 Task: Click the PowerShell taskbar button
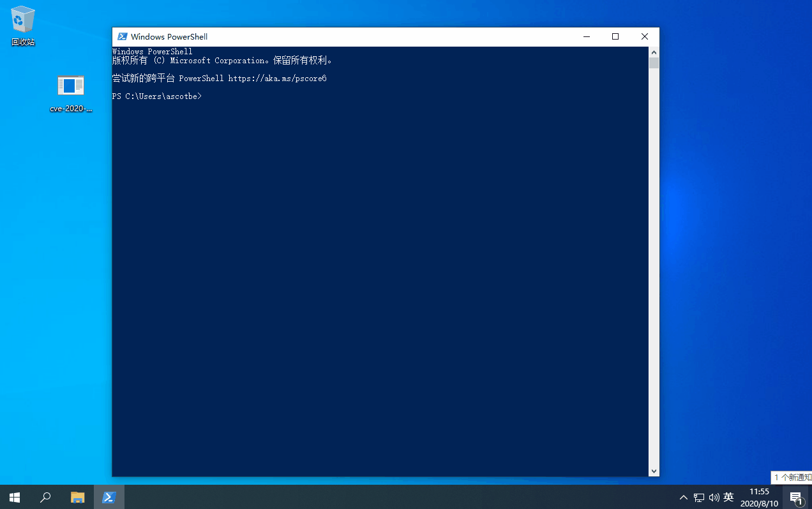tap(109, 497)
